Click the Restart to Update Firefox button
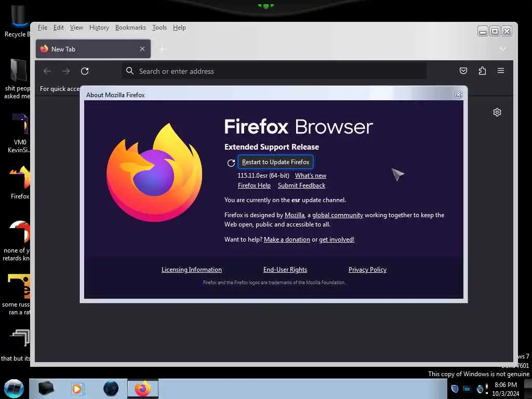This screenshot has width=532, height=399. (275, 162)
